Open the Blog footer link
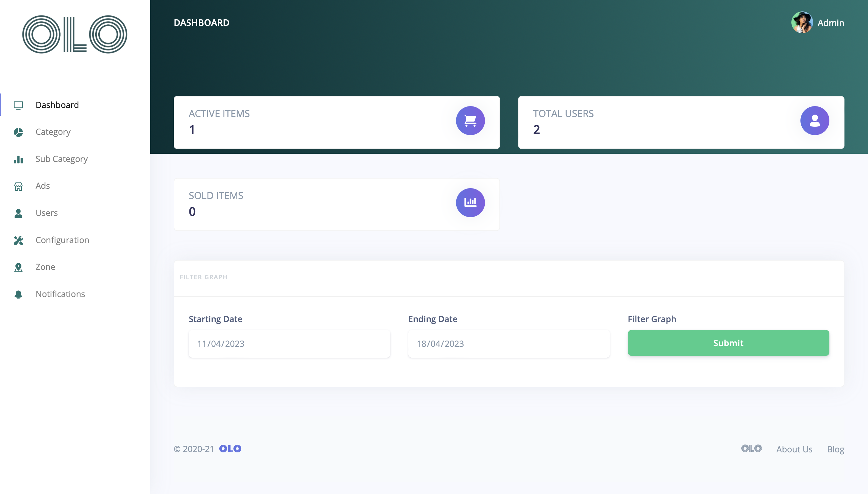 tap(835, 449)
